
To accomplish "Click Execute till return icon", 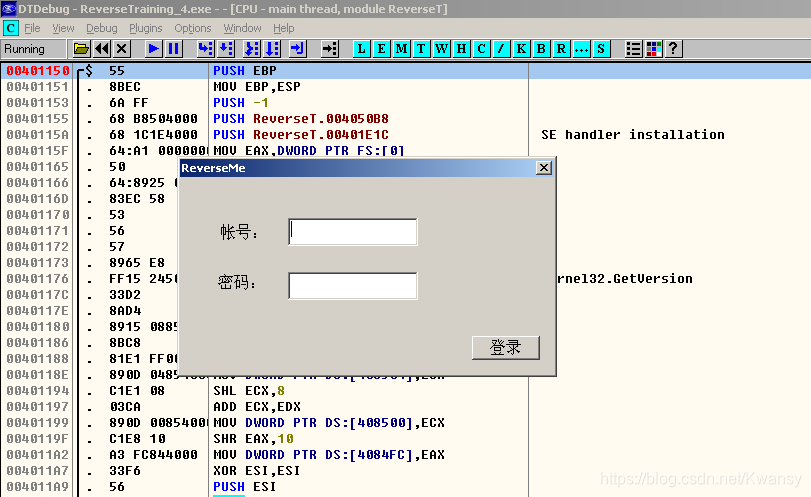I will pyautogui.click(x=297, y=49).
